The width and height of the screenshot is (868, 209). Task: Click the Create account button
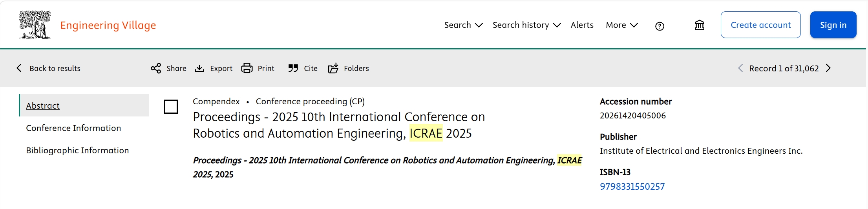click(760, 25)
